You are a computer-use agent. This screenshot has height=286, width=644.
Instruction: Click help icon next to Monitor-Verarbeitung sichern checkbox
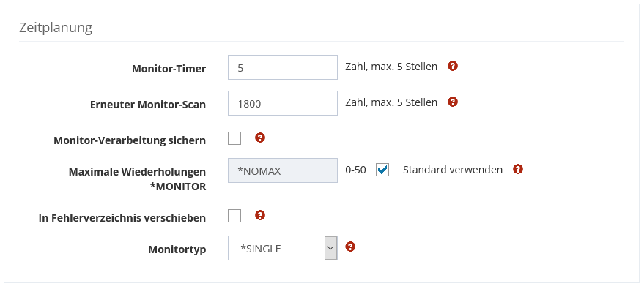coord(260,138)
